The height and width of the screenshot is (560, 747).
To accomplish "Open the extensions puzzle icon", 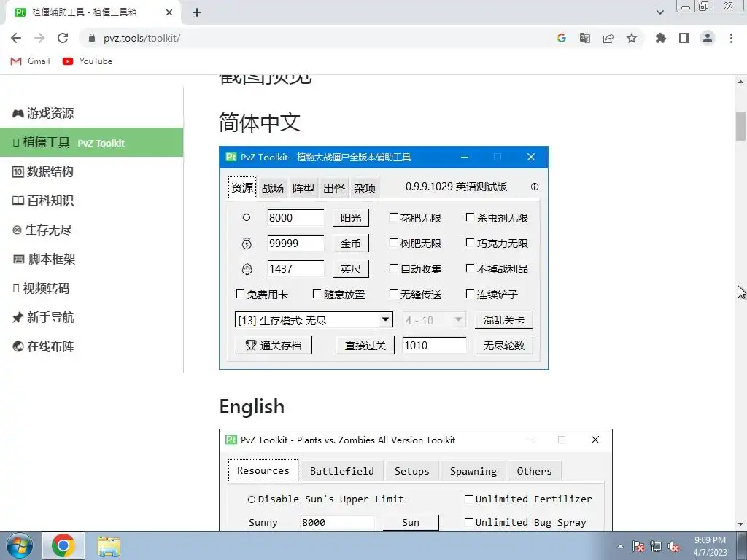I will point(661,38).
